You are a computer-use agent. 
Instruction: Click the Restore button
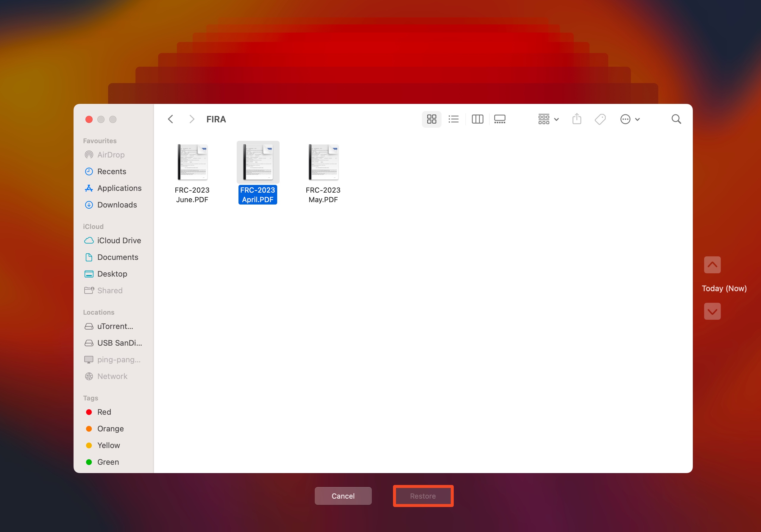423,496
